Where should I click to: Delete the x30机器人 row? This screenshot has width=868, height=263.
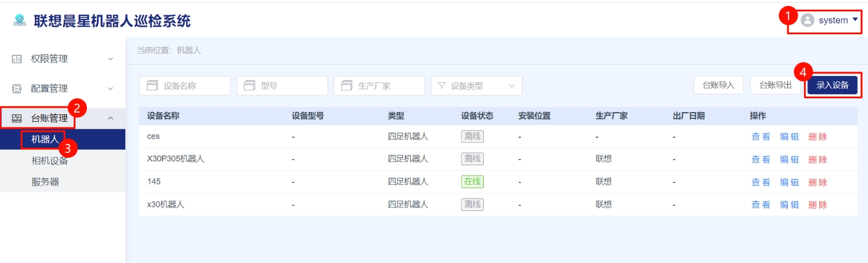pos(818,205)
